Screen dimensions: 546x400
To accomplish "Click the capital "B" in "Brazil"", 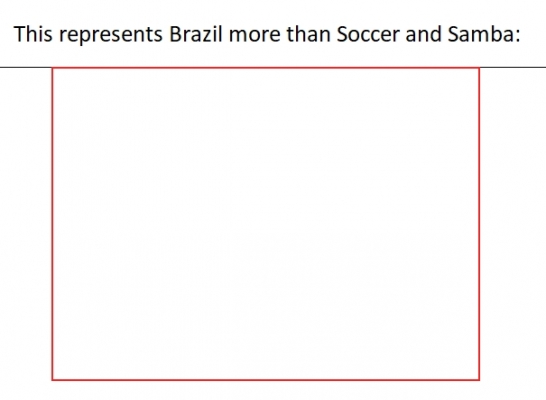I will tap(175, 34).
